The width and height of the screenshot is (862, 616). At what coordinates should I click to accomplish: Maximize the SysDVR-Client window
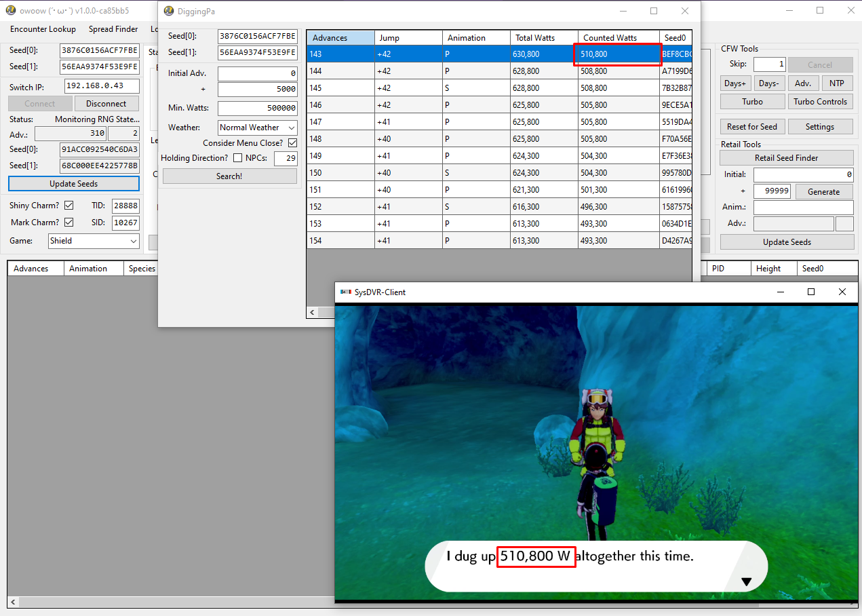point(810,292)
